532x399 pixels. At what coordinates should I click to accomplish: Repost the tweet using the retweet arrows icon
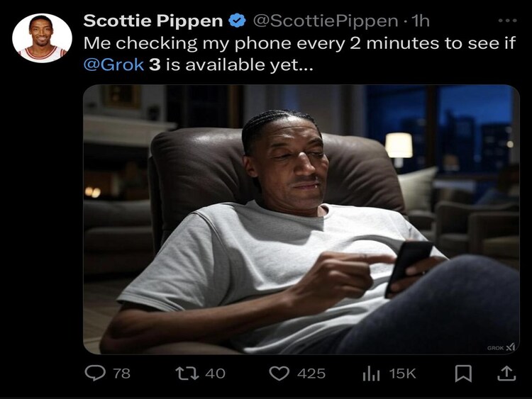pos(187,373)
